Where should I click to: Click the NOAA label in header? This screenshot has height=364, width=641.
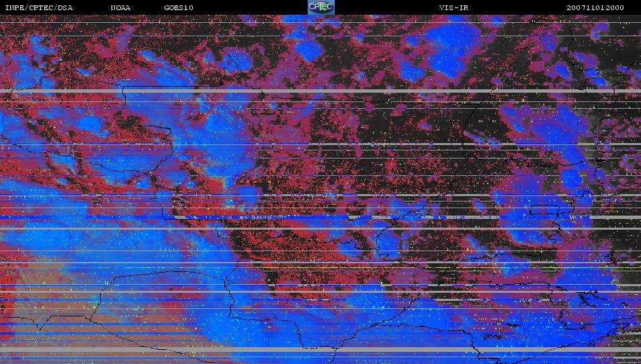120,8
